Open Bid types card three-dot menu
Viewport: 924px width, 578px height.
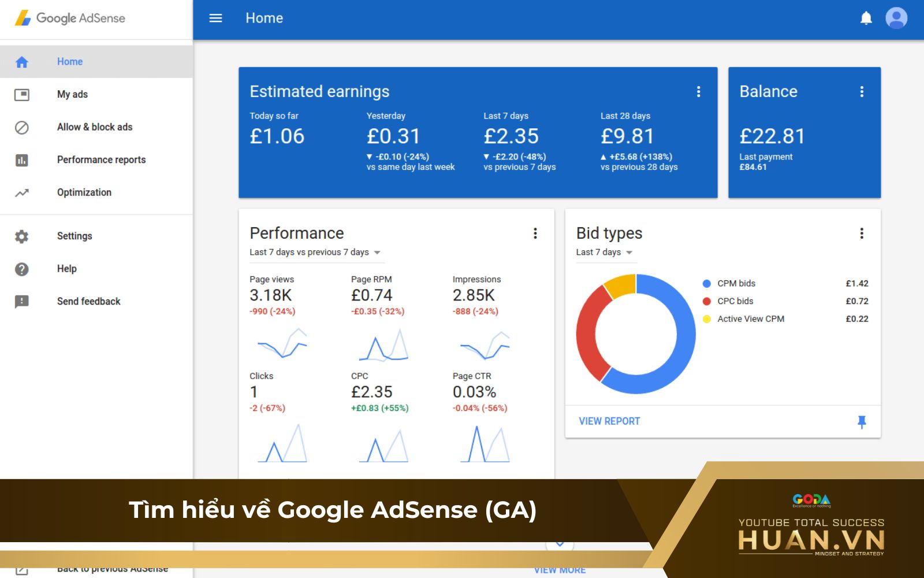(x=862, y=233)
